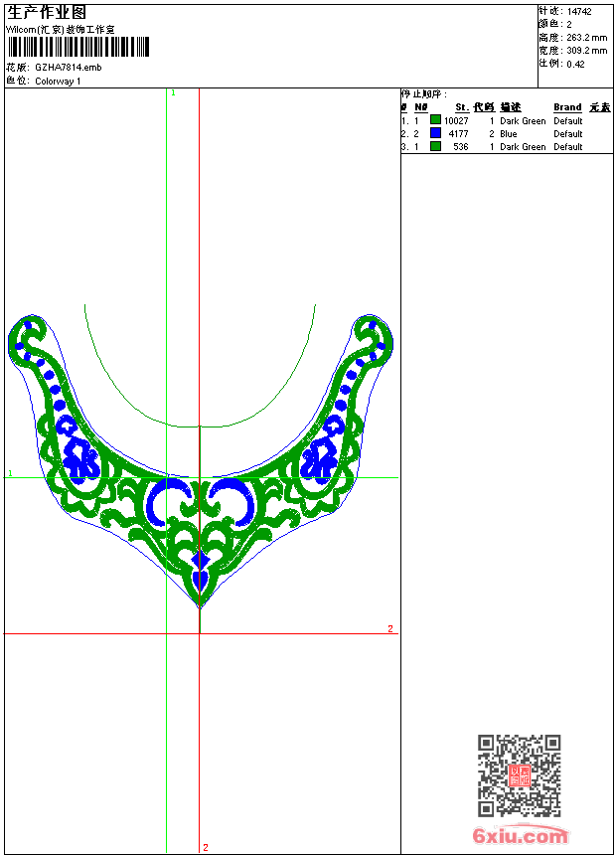The width and height of the screenshot is (616, 855).
Task: Select the blue color swatch in stop sequence
Action: (435, 133)
